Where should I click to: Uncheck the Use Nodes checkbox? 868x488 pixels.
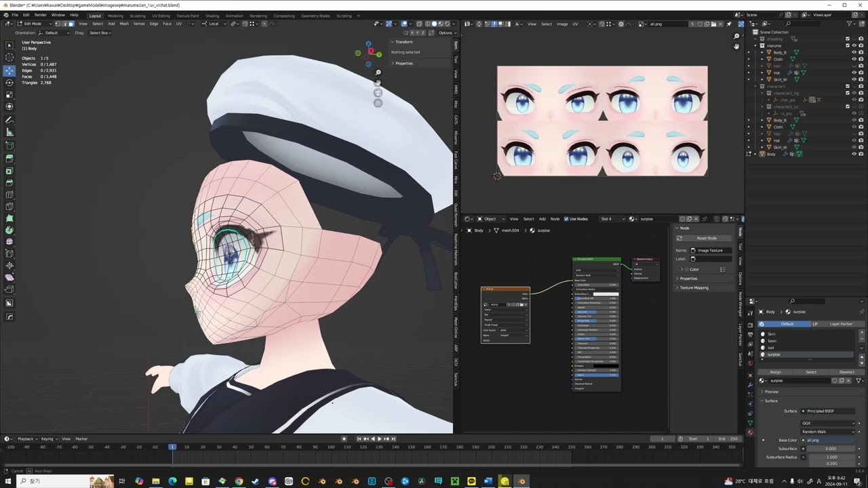point(566,219)
